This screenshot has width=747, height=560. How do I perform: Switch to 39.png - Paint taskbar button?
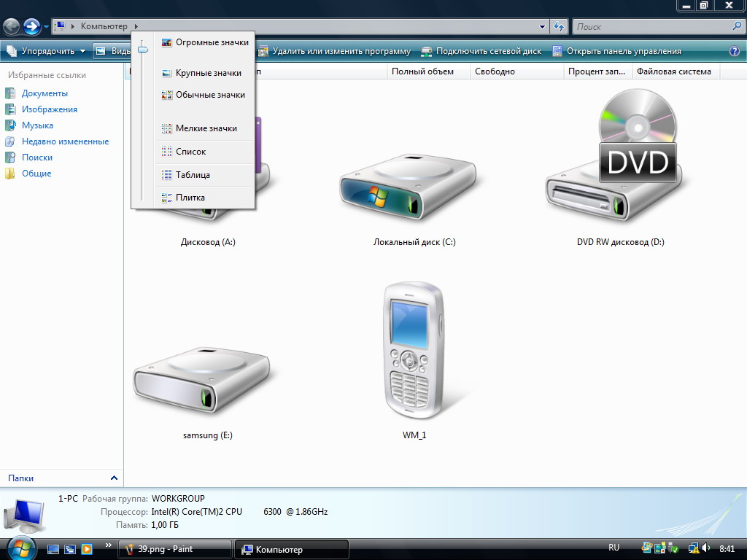174,549
